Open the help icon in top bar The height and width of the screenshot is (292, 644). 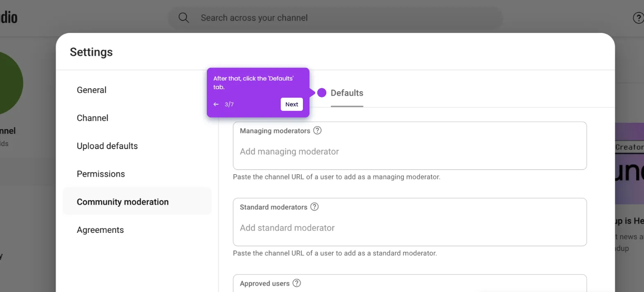pyautogui.click(x=638, y=18)
